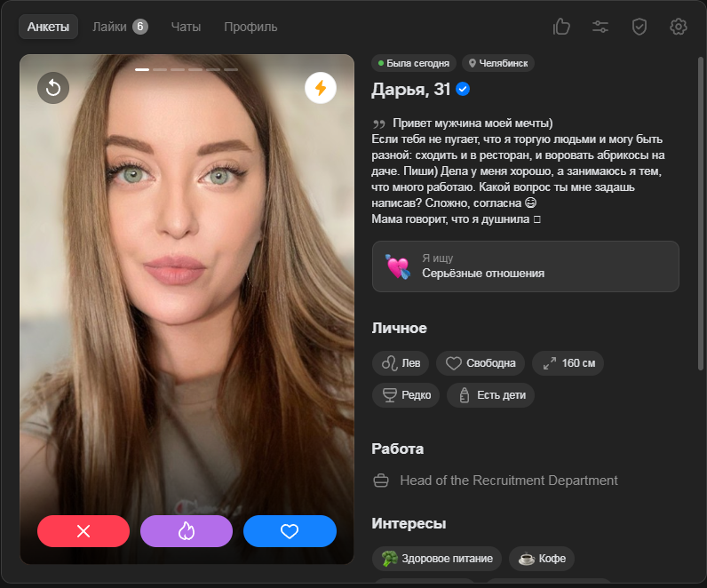
Task: Open the settings gear icon
Action: (679, 27)
